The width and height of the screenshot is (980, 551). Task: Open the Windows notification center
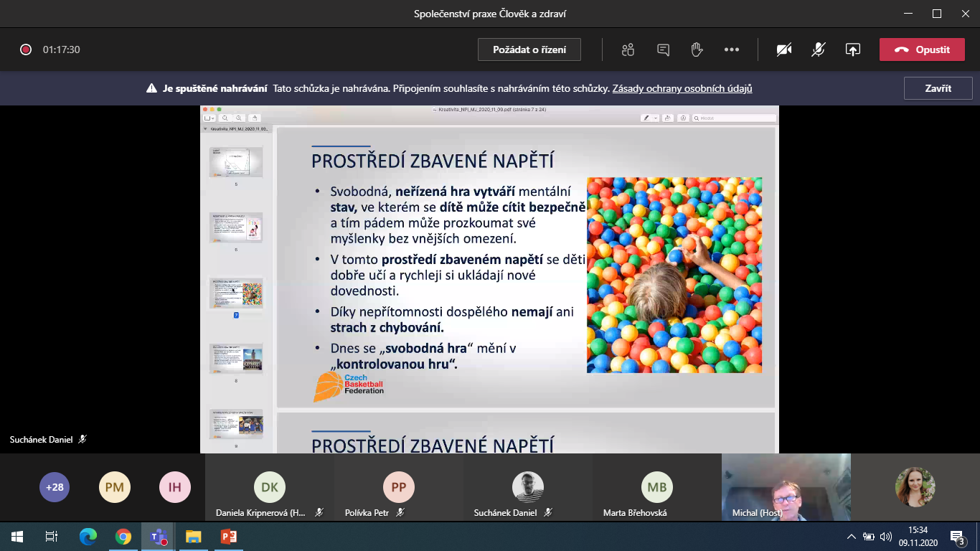(957, 536)
